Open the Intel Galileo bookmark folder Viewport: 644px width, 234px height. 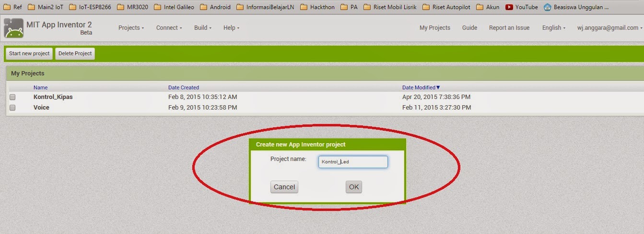(x=174, y=7)
